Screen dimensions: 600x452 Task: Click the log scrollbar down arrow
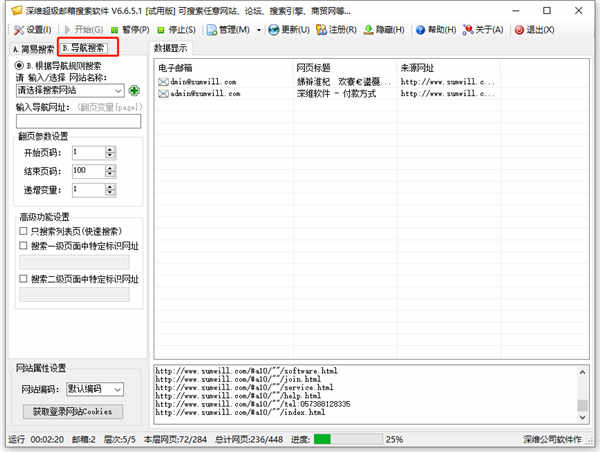point(582,417)
